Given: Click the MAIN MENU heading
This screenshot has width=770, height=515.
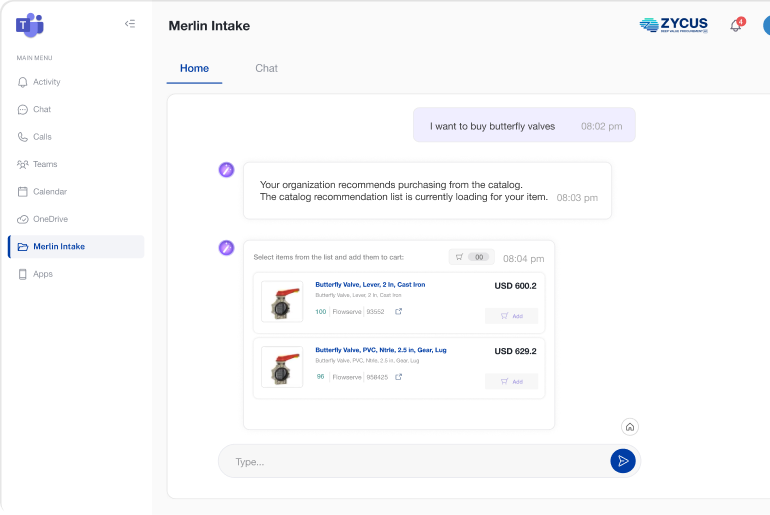Looking at the screenshot, I should 34,58.
